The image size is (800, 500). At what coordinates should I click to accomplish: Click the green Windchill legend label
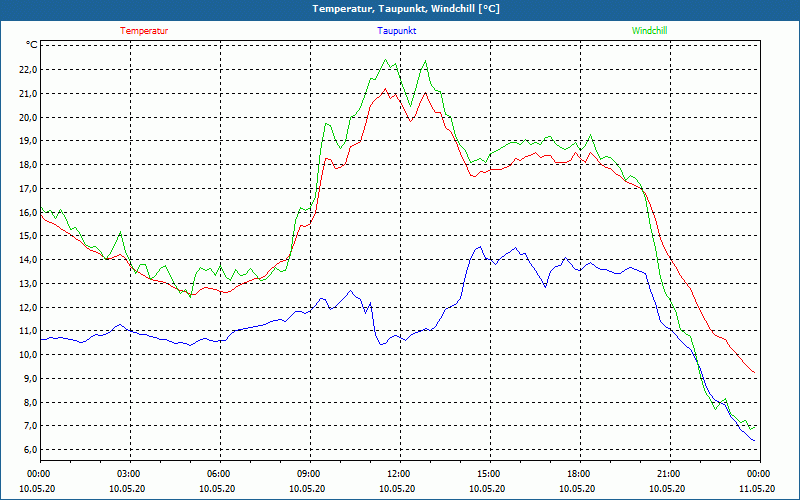point(649,31)
